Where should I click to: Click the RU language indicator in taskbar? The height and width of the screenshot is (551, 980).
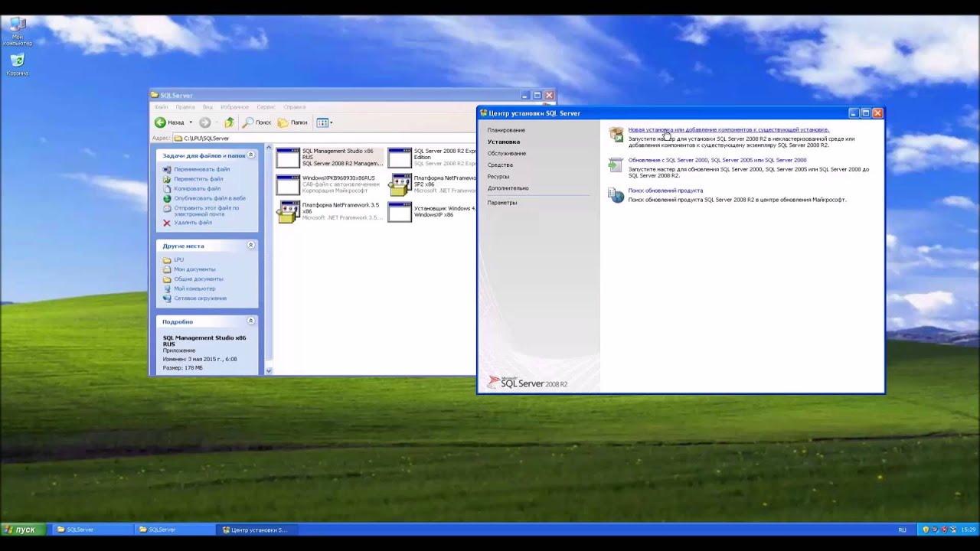click(x=902, y=530)
